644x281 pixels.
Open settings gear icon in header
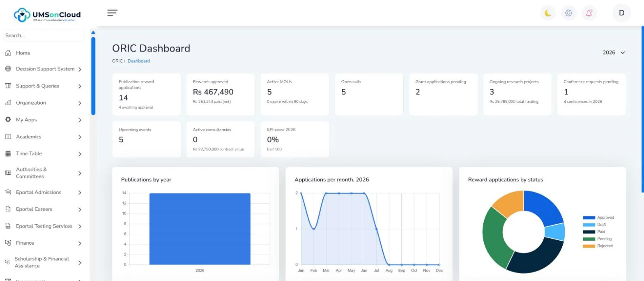tap(568, 13)
